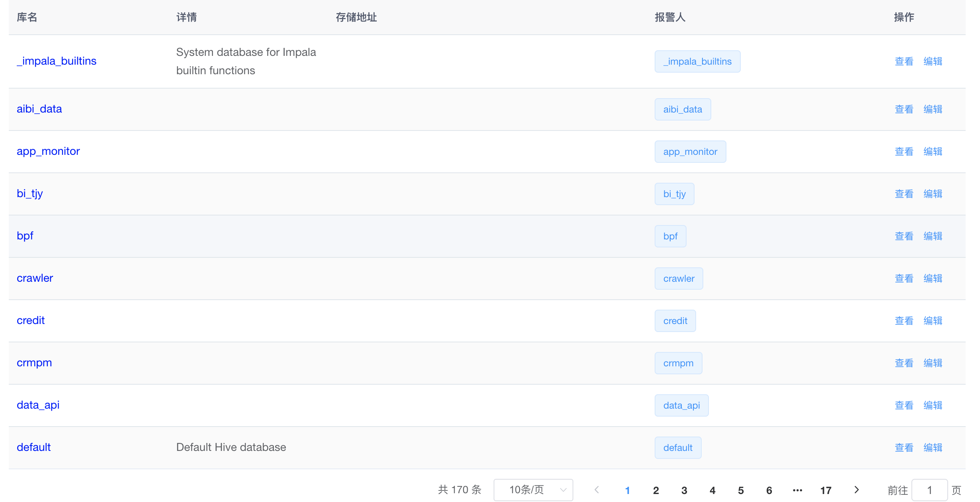The height and width of the screenshot is (502, 980).
Task: Click the pagination ellipsis to jump pages
Action: (x=797, y=490)
